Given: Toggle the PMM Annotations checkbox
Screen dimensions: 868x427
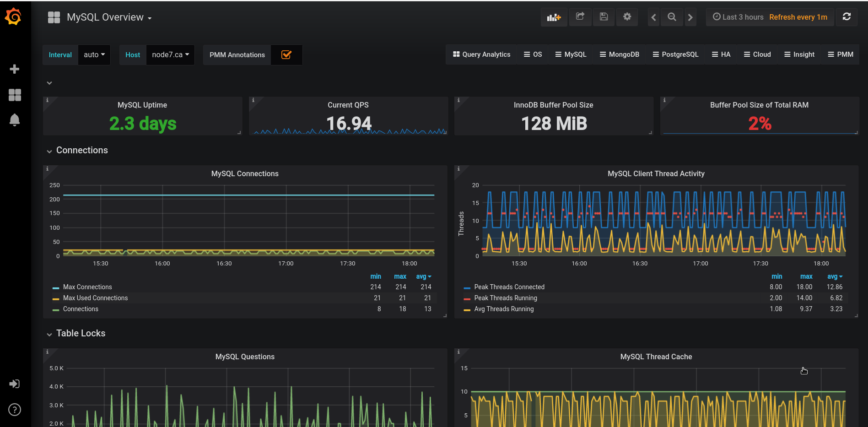Looking at the screenshot, I should (286, 54).
